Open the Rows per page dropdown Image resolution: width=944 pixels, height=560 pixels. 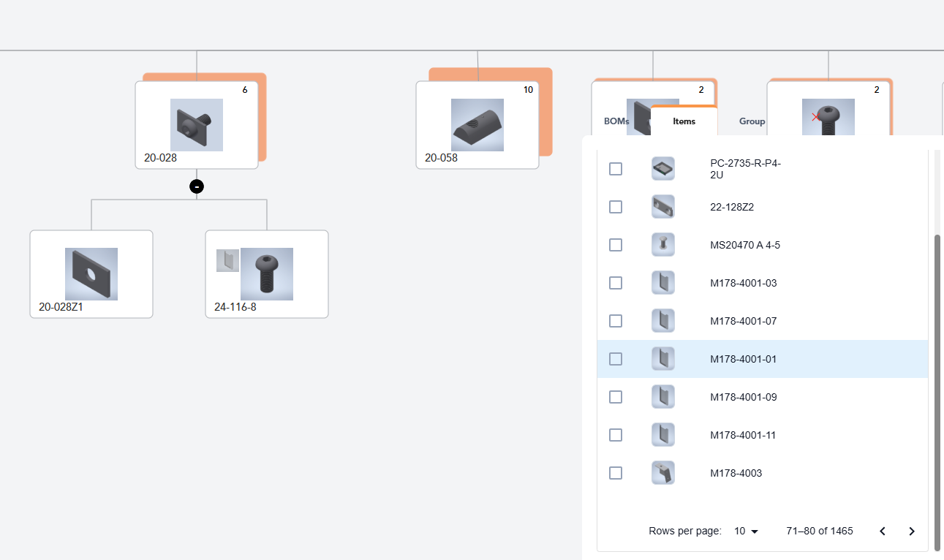746,531
